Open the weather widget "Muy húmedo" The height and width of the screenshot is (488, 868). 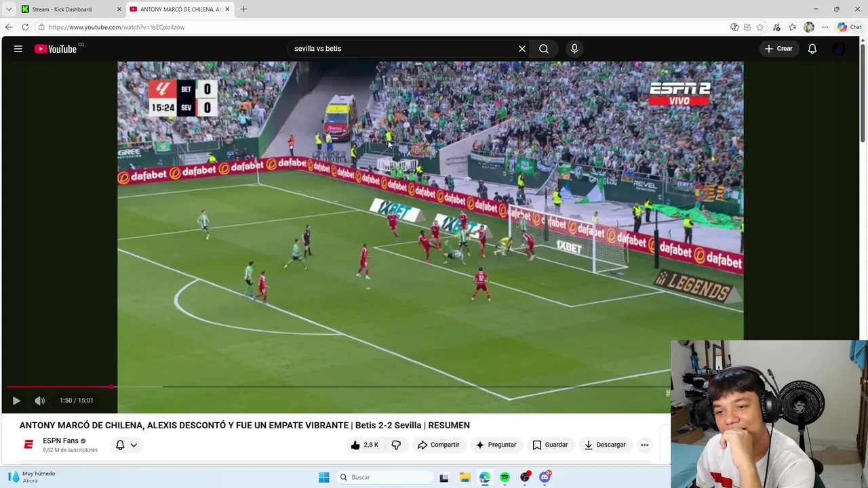click(x=31, y=477)
